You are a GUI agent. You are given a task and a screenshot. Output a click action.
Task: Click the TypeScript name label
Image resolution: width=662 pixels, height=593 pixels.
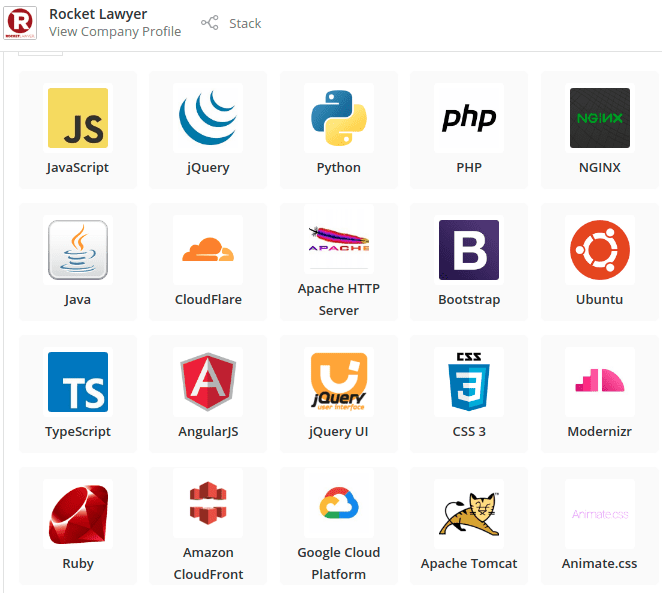[x=78, y=432]
